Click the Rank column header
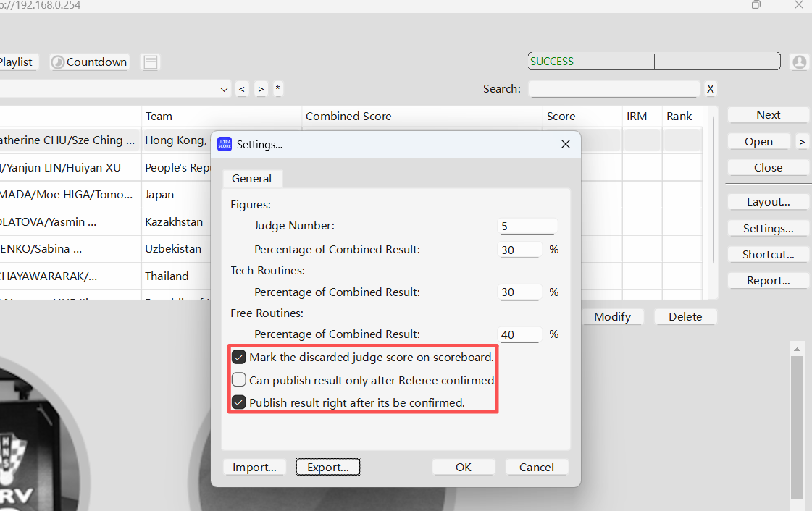The width and height of the screenshot is (812, 511). (682, 117)
